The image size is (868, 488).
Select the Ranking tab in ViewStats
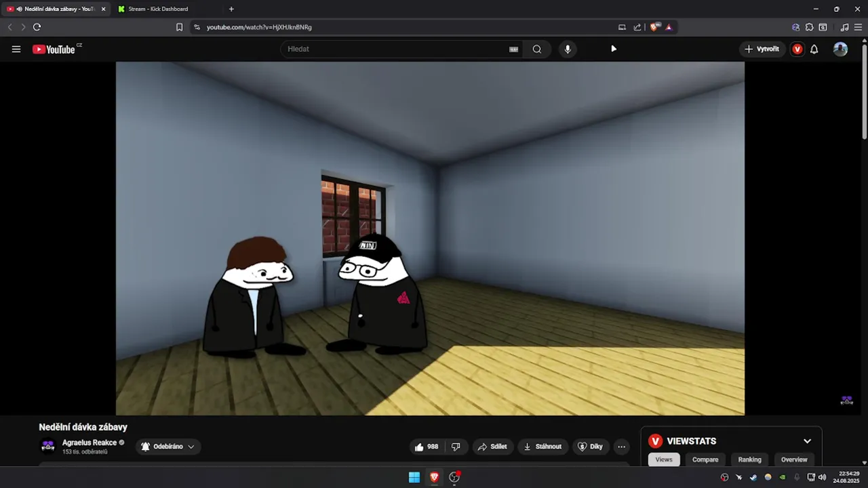pos(749,460)
